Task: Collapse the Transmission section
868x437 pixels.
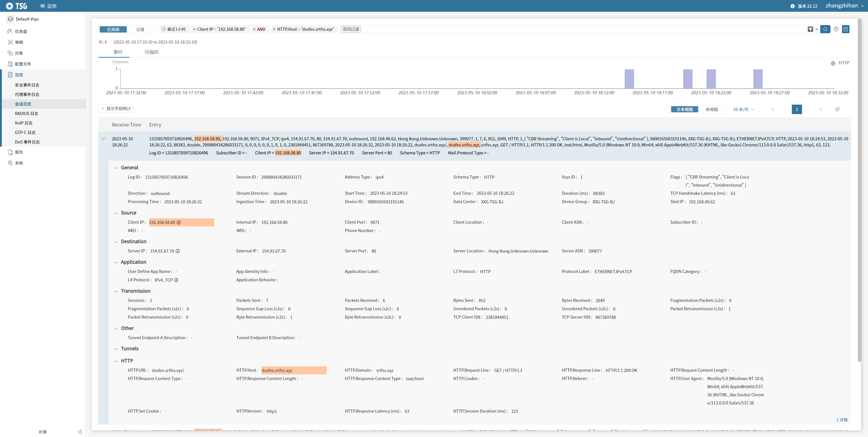Action: coord(117,291)
